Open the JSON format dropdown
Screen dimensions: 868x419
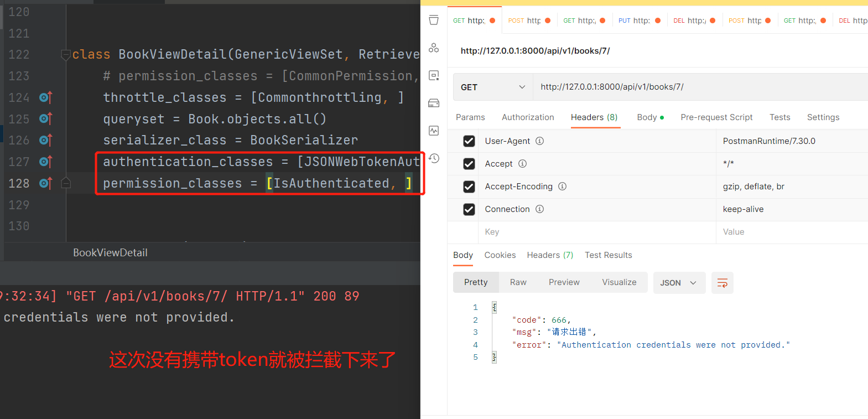coord(679,283)
